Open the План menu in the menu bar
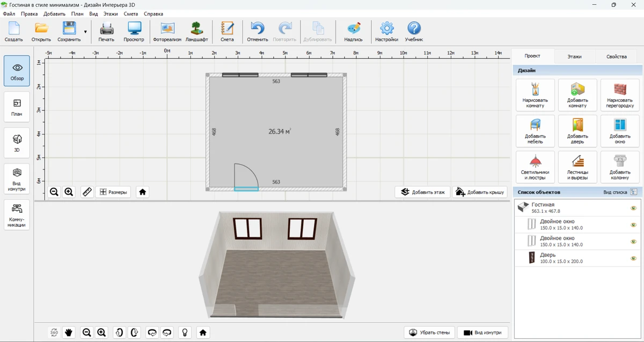This screenshot has height=342, width=644. (x=77, y=13)
